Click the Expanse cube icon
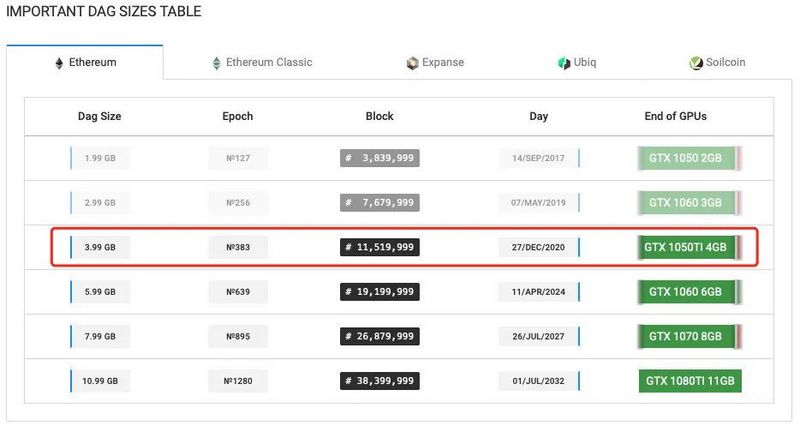 (412, 63)
